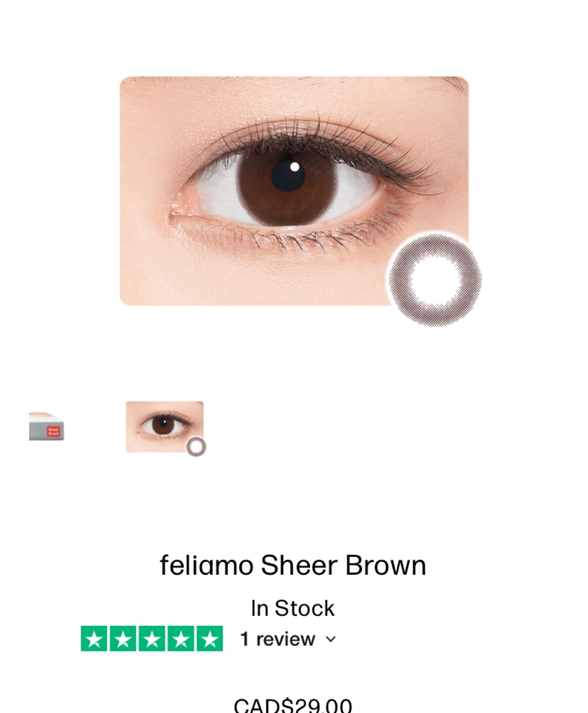Click the red Sheer Brown label on box thumbnail

click(53, 431)
